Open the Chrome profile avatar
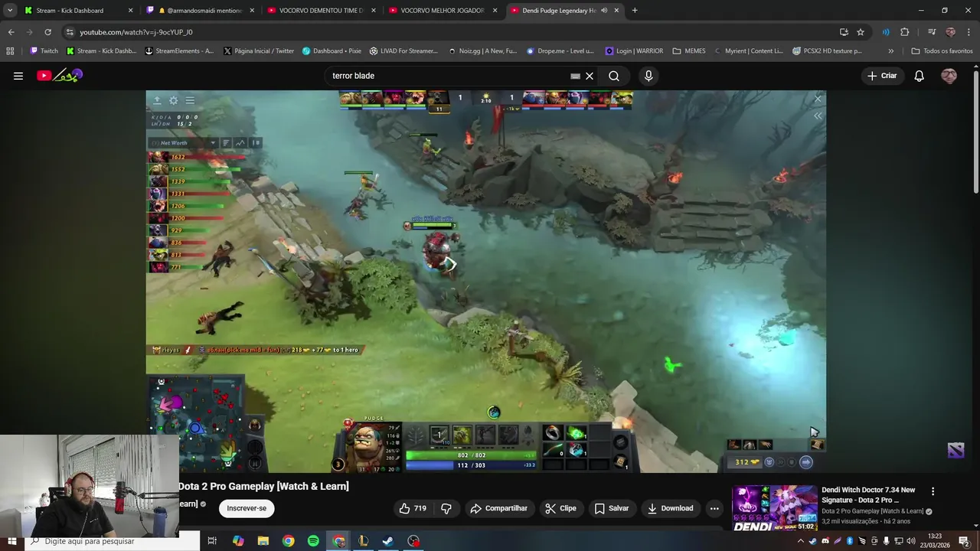 950,32
